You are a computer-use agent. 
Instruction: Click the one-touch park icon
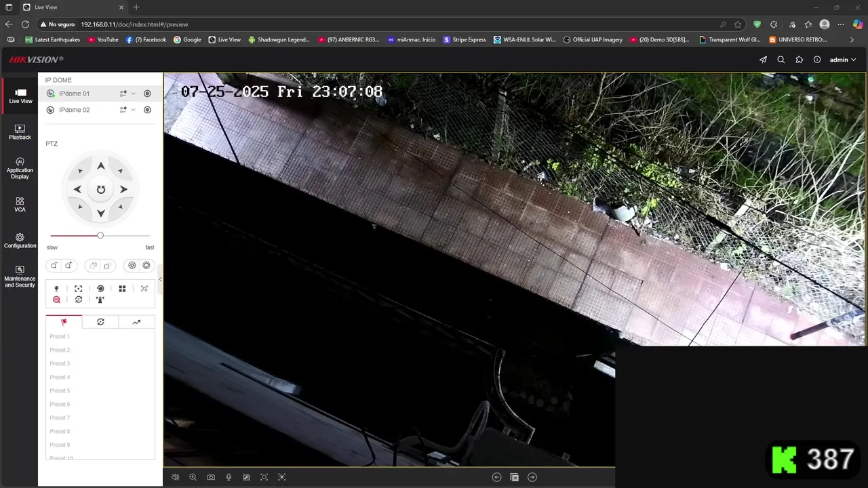click(100, 300)
